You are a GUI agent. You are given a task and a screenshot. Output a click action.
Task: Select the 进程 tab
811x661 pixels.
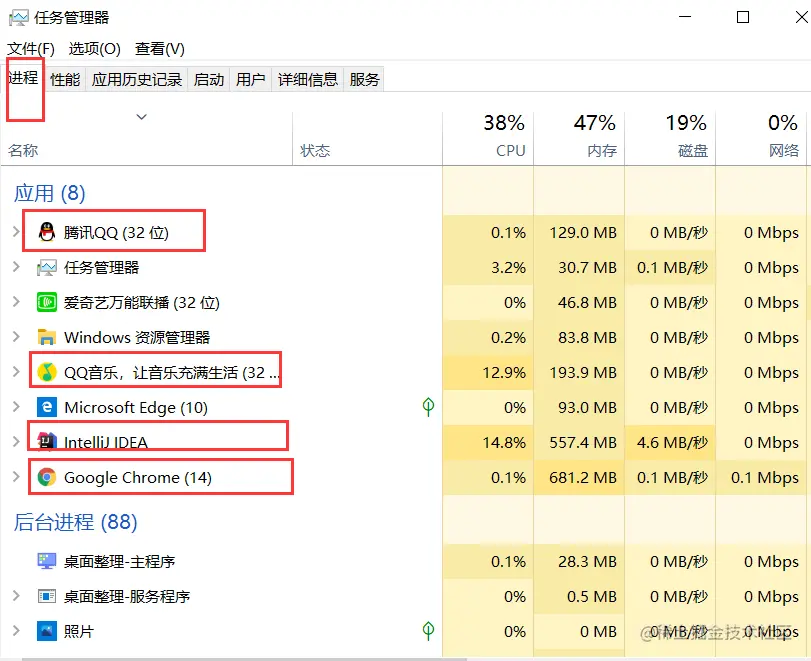click(23, 78)
